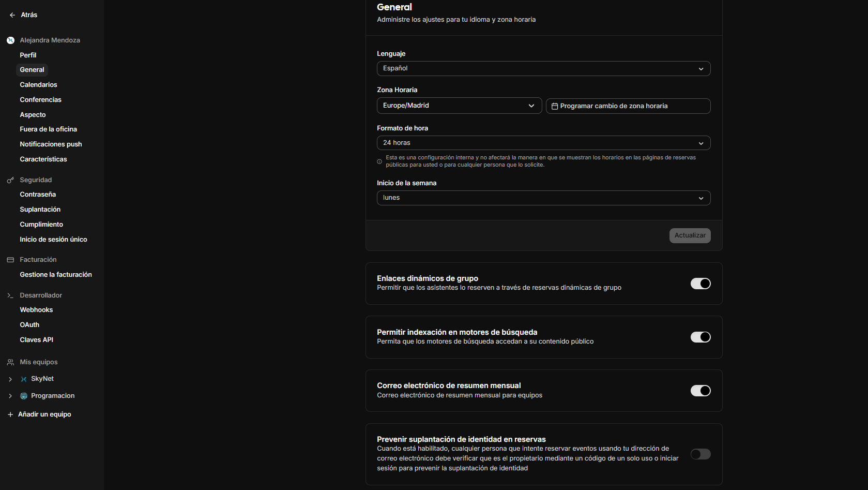Click the key icon next to Seguridad
The height and width of the screenshot is (490, 868).
(x=9, y=180)
